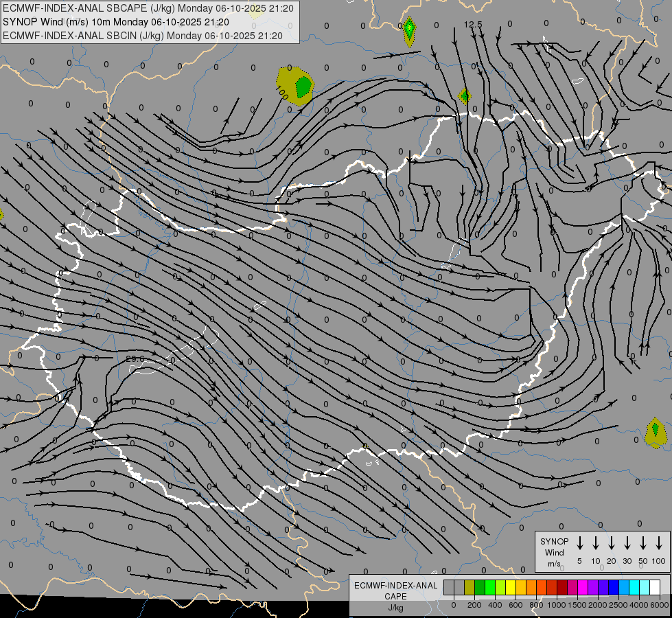This screenshot has width=672, height=618.
Task: Select the bright green CAPE legend swatch
Action: click(x=490, y=587)
